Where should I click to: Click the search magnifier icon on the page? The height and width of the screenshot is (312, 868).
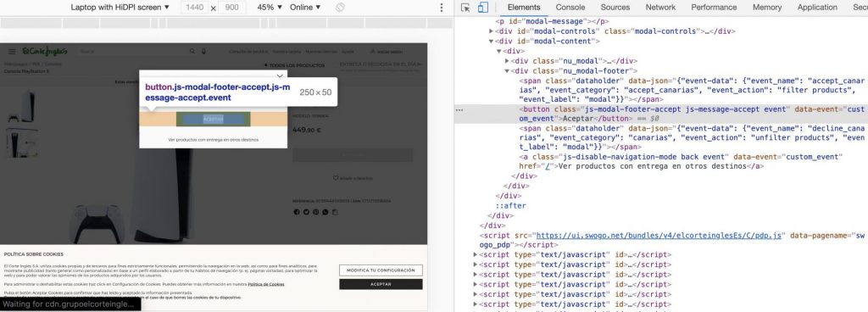point(192,52)
